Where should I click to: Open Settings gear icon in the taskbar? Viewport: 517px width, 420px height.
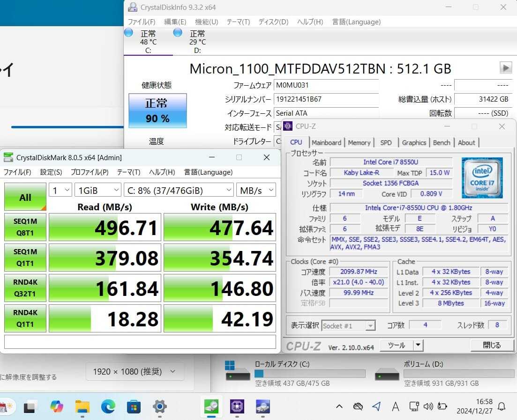[159, 407]
